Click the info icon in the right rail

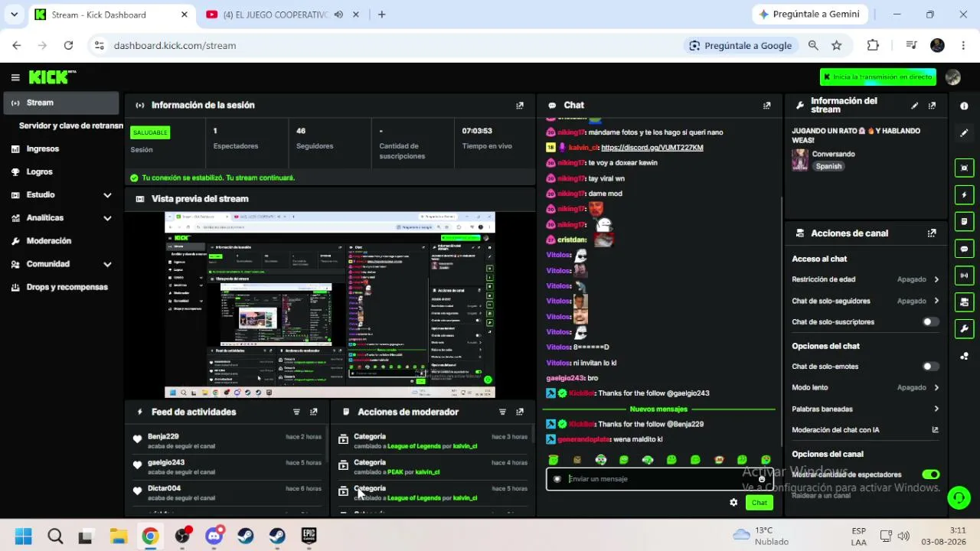964,106
